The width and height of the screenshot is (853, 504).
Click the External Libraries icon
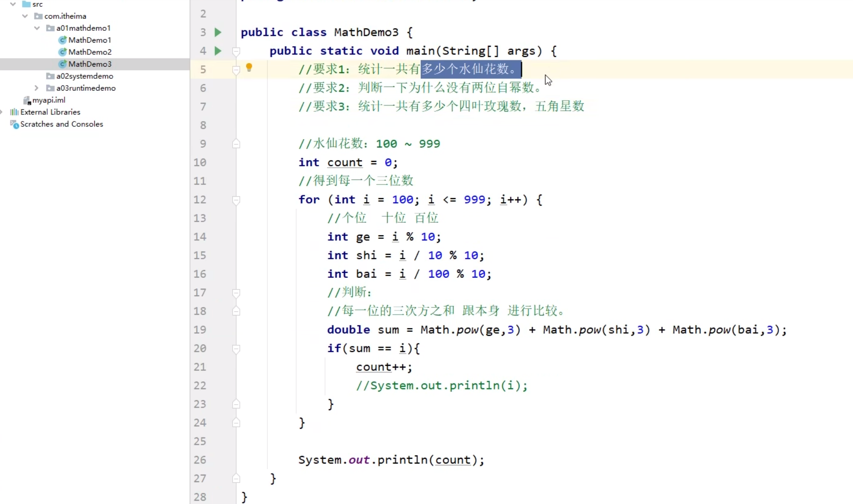[x=14, y=111]
